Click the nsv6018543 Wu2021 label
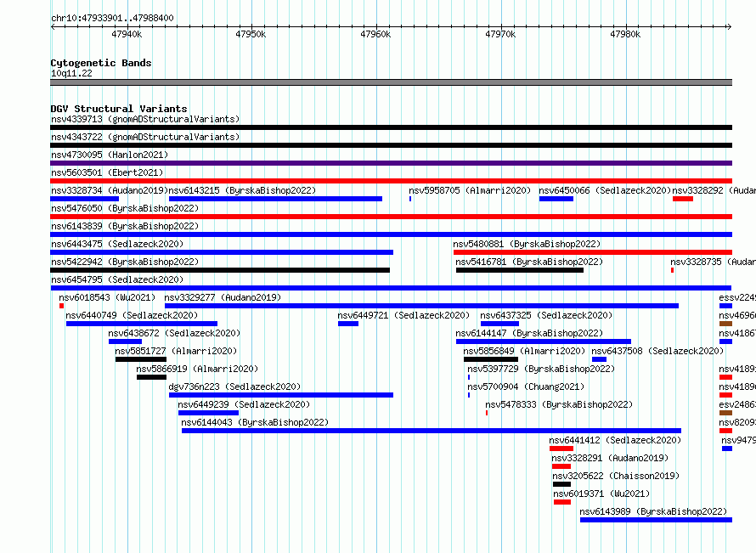756x553 pixels. (108, 297)
